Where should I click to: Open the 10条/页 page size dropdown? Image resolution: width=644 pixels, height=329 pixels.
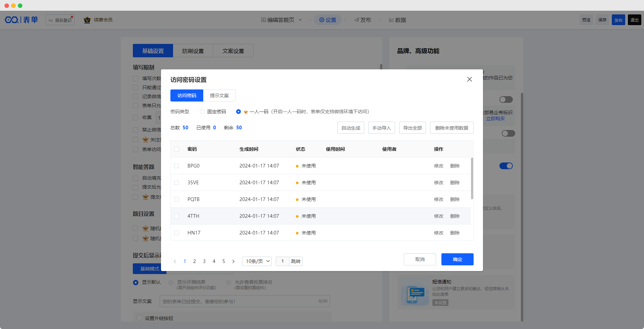tap(257, 261)
